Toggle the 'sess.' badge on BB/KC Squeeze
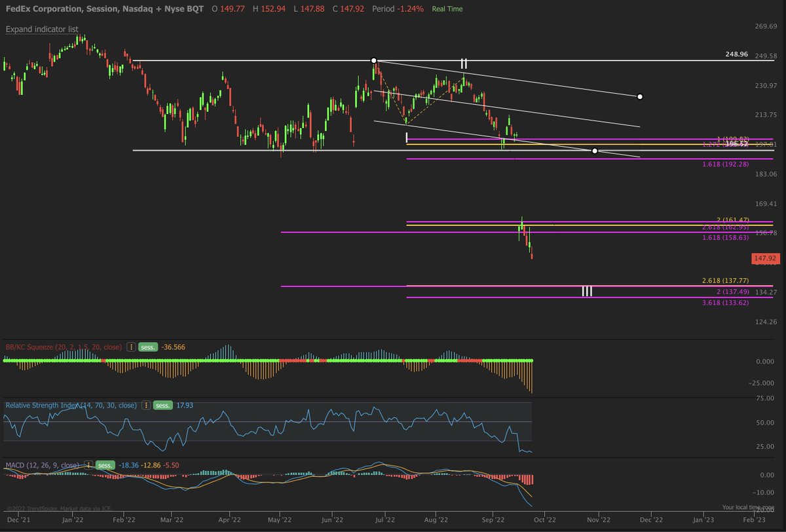Image resolution: width=786 pixels, height=532 pixels. click(148, 347)
